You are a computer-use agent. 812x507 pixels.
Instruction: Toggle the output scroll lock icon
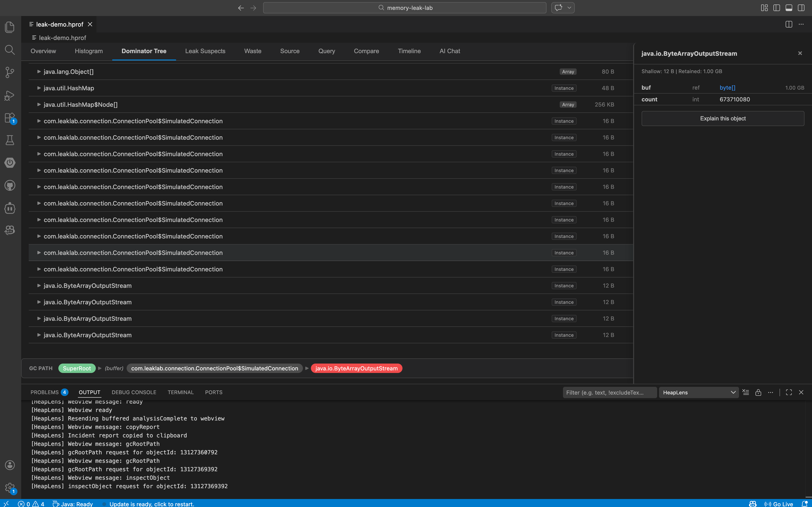(x=758, y=392)
